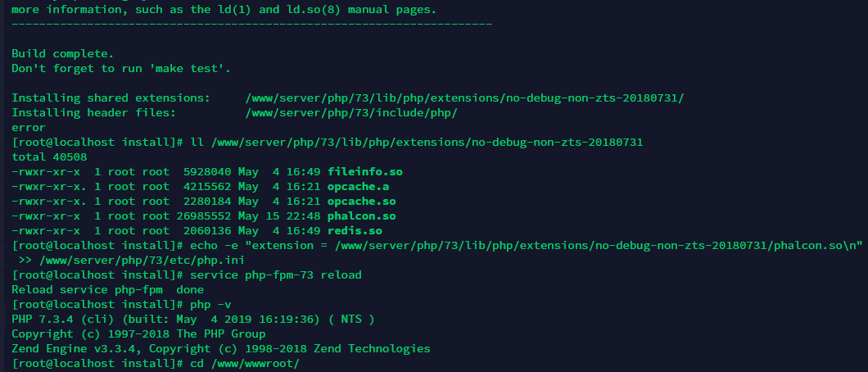Click the dashed separator line near top
The image size is (868, 372).
point(252,25)
